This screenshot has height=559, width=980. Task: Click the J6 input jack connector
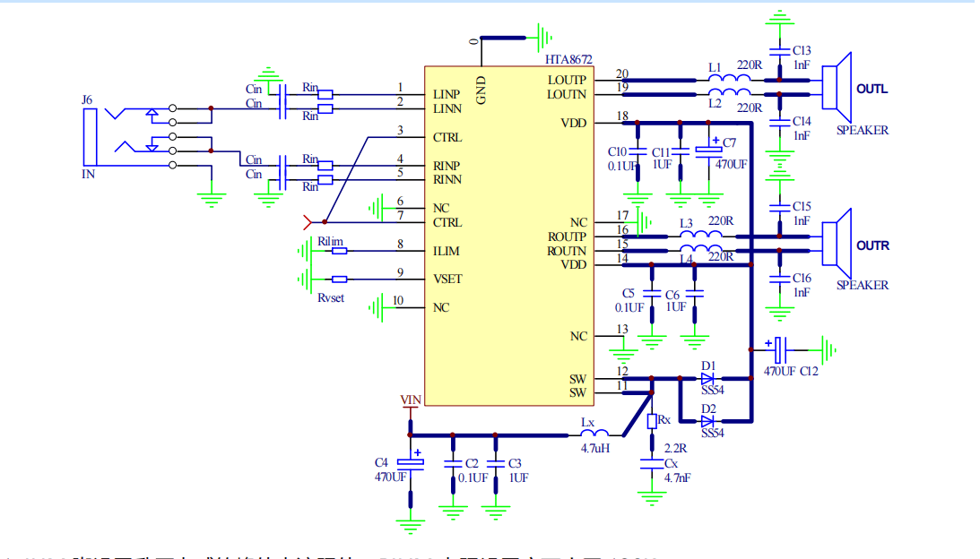90,137
